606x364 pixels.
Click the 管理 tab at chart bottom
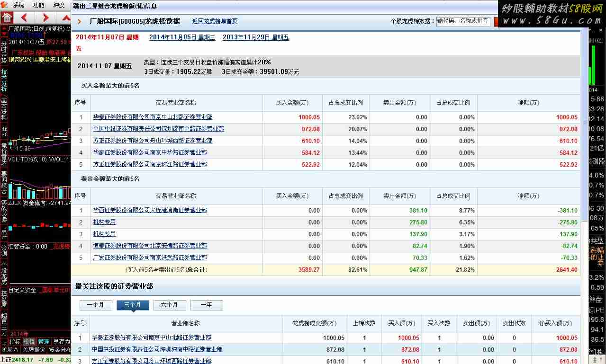pos(44,341)
